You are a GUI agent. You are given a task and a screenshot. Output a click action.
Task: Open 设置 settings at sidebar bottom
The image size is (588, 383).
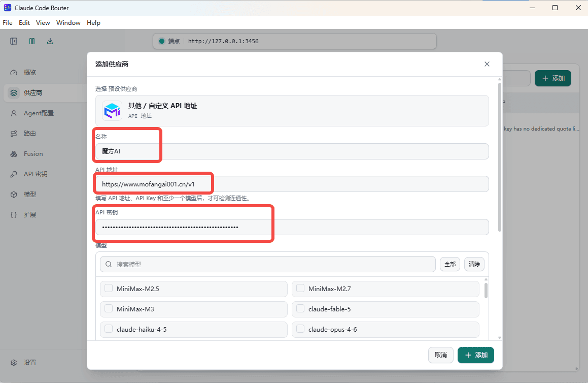[x=29, y=362]
